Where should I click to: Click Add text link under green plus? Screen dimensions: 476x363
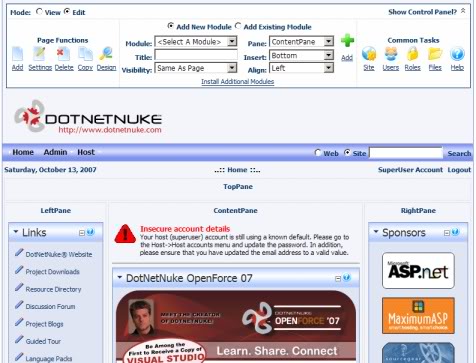[347, 58]
